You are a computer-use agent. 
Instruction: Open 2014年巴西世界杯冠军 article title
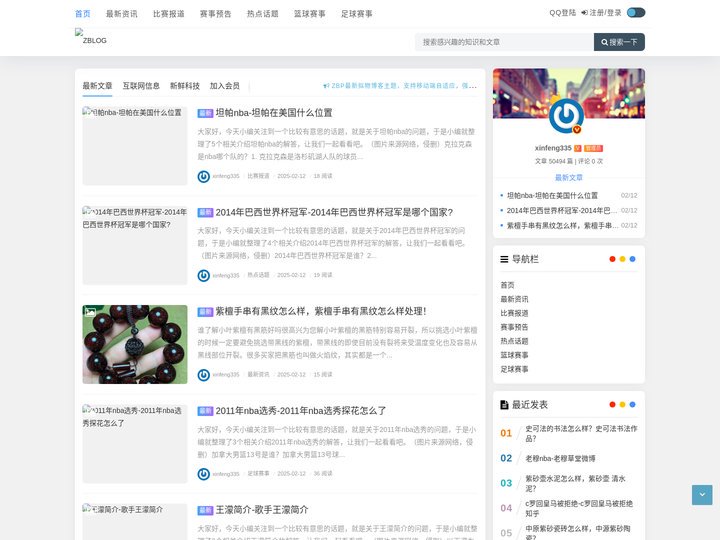(x=334, y=212)
